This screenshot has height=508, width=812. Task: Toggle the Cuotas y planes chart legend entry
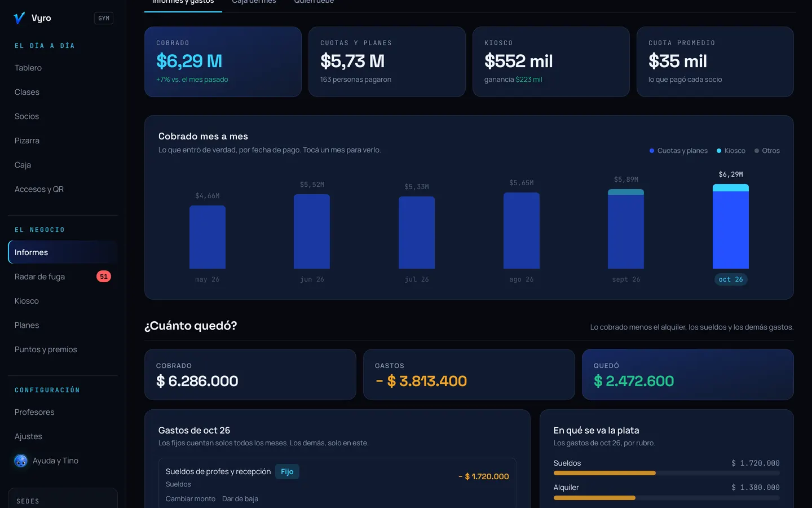pos(678,151)
